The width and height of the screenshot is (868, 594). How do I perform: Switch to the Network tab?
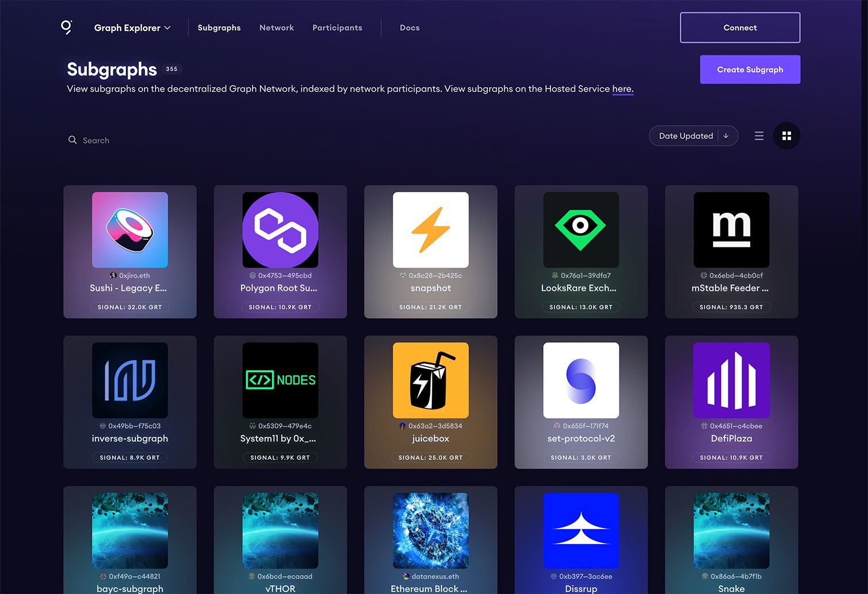pyautogui.click(x=276, y=28)
